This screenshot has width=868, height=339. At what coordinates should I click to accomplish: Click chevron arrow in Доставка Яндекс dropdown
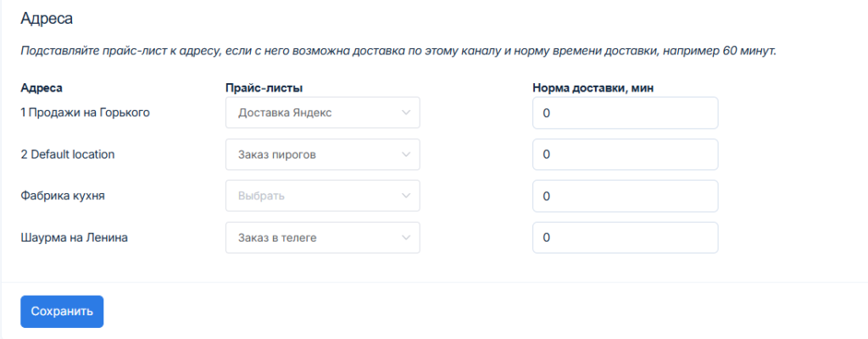(406, 113)
